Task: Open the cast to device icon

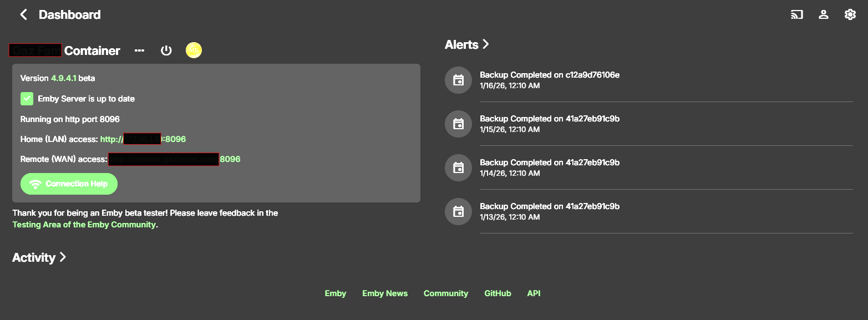Action: point(796,14)
